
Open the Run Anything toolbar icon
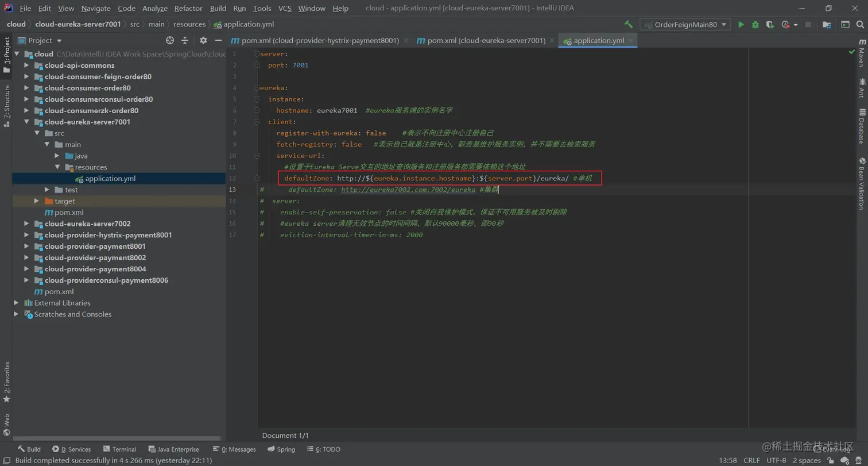[x=845, y=25]
